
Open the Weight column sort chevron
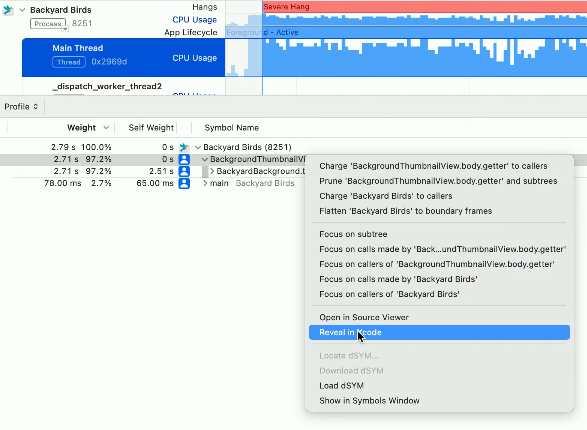(106, 128)
